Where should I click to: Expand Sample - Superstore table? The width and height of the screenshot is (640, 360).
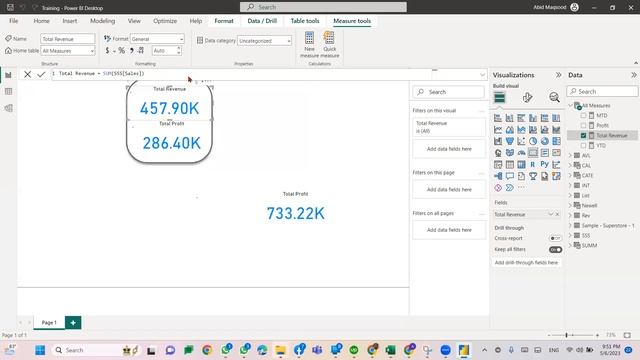pyautogui.click(x=571, y=225)
